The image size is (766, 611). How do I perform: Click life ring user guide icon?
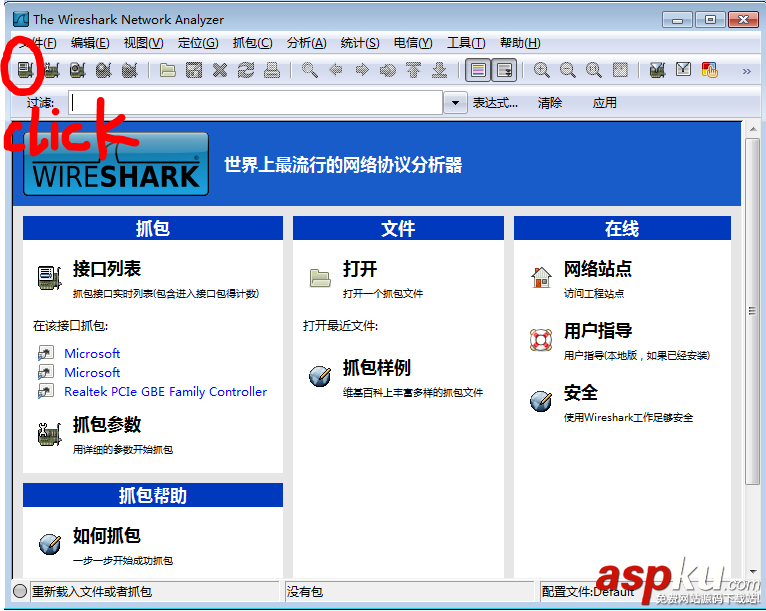541,340
